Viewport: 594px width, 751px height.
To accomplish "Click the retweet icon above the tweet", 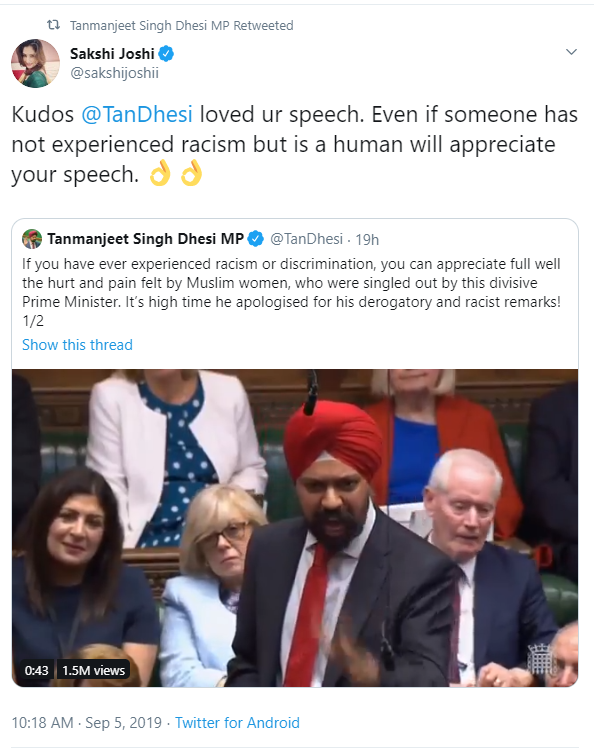I will click(53, 25).
